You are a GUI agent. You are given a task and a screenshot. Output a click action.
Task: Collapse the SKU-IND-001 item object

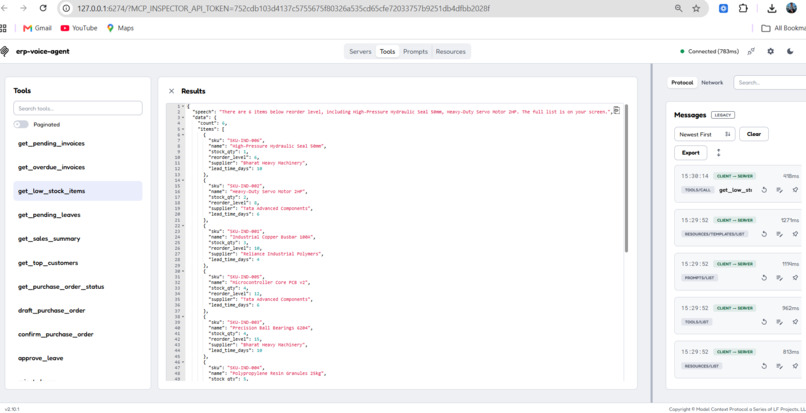(x=184, y=225)
